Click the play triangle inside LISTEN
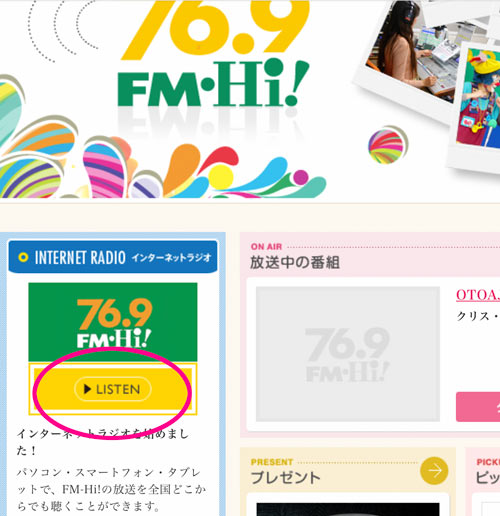 point(87,389)
